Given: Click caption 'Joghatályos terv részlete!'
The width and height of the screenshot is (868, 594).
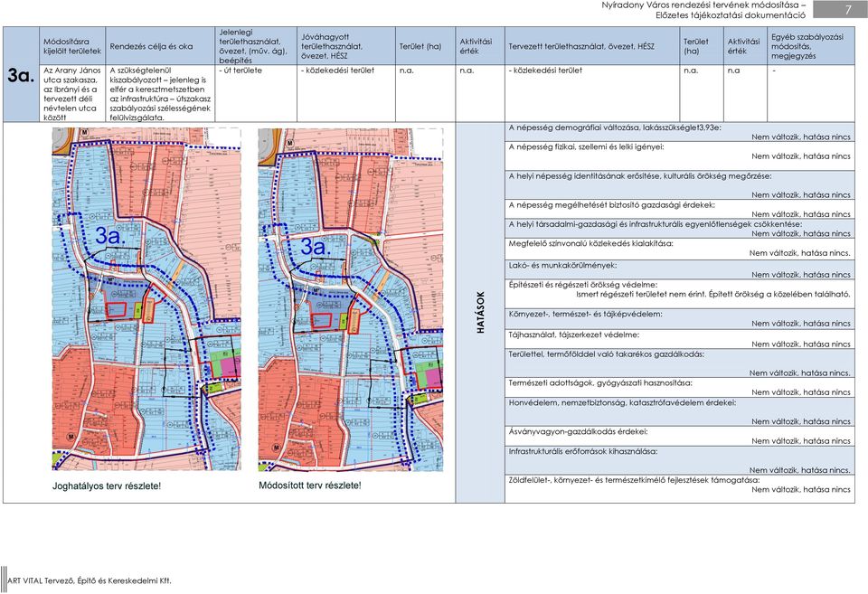Looking at the screenshot, I should click(107, 486).
